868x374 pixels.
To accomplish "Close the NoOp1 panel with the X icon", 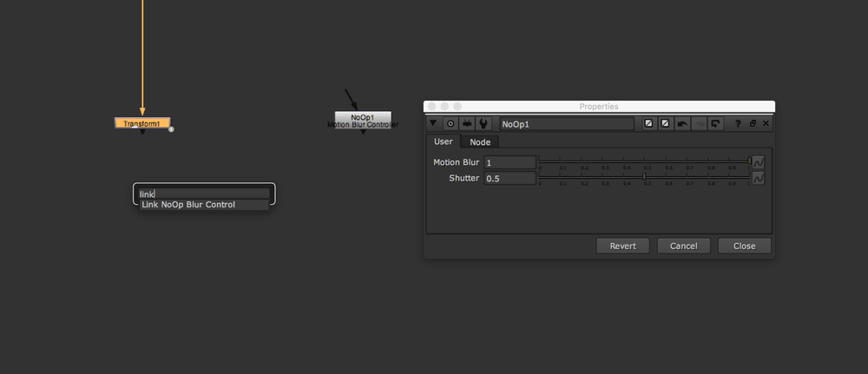I will coord(766,124).
